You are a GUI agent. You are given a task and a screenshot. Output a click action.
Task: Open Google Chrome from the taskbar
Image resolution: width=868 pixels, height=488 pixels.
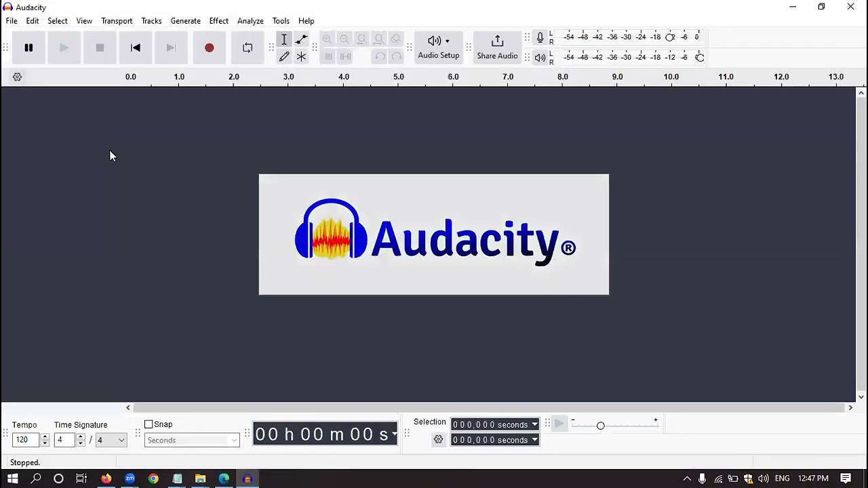click(x=153, y=479)
